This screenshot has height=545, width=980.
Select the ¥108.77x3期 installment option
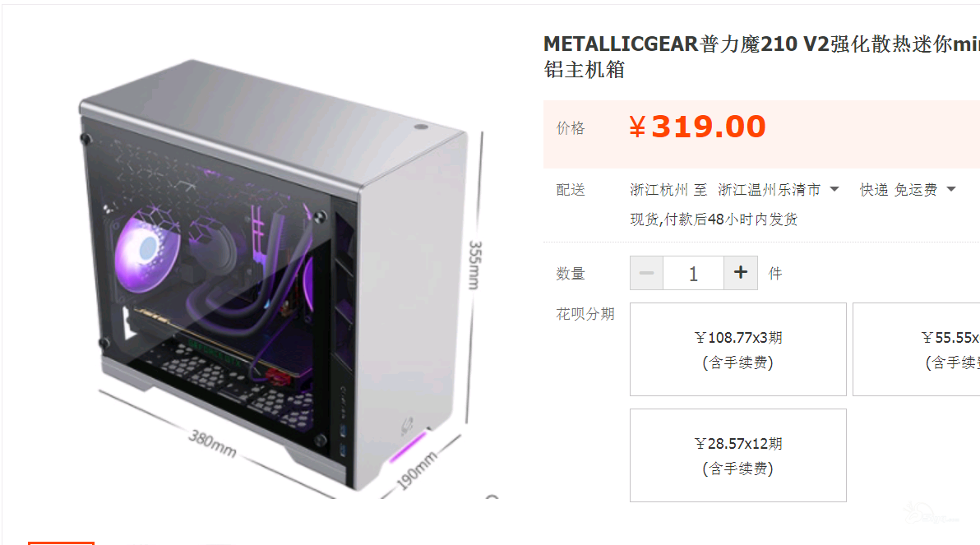[738, 349]
